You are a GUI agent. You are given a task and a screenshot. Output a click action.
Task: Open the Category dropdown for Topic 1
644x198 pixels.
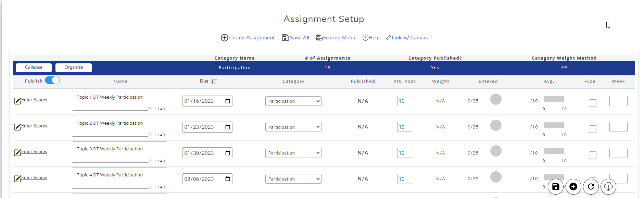click(293, 101)
